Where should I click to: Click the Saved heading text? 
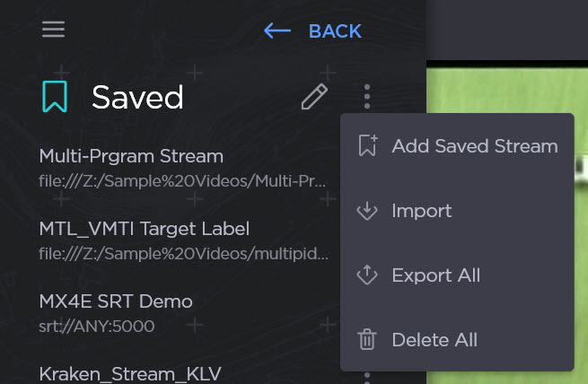point(137,97)
